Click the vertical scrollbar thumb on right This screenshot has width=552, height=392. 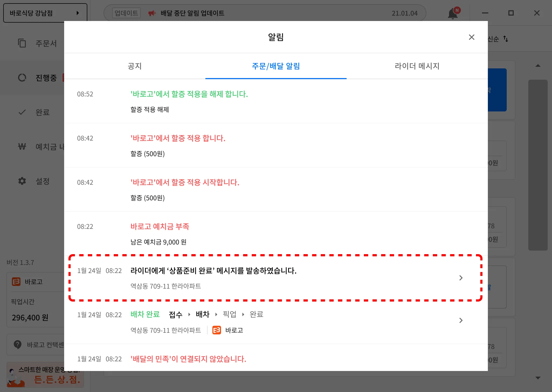(x=538, y=165)
